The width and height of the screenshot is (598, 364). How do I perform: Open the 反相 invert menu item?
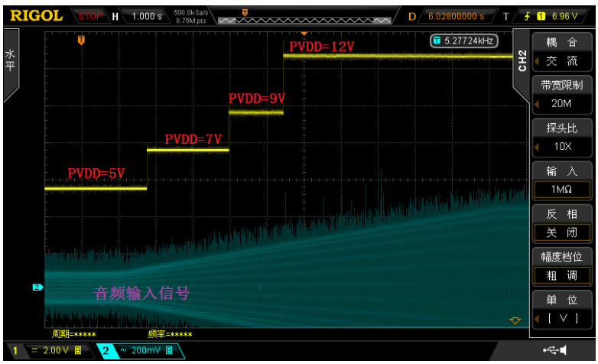pos(562,214)
